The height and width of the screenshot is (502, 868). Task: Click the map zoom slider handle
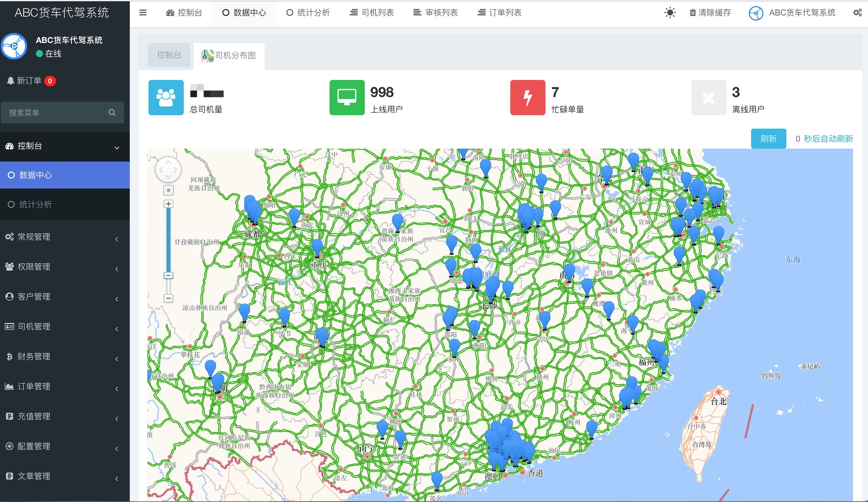168,276
